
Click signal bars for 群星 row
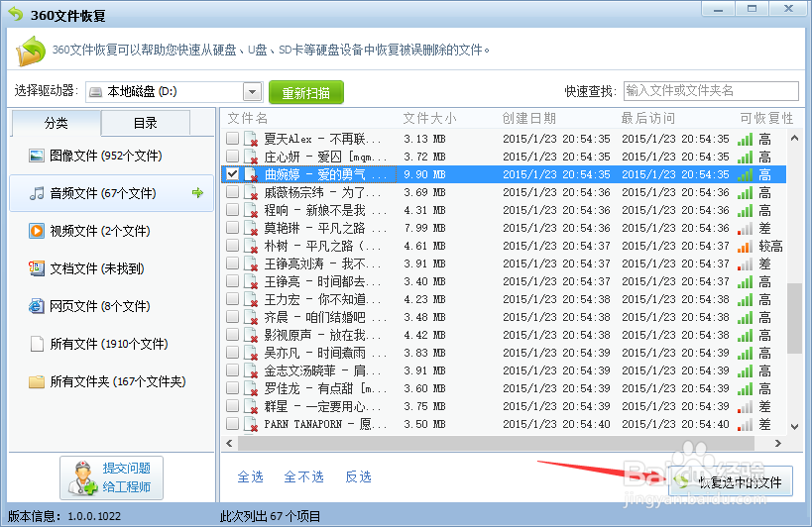tap(745, 406)
